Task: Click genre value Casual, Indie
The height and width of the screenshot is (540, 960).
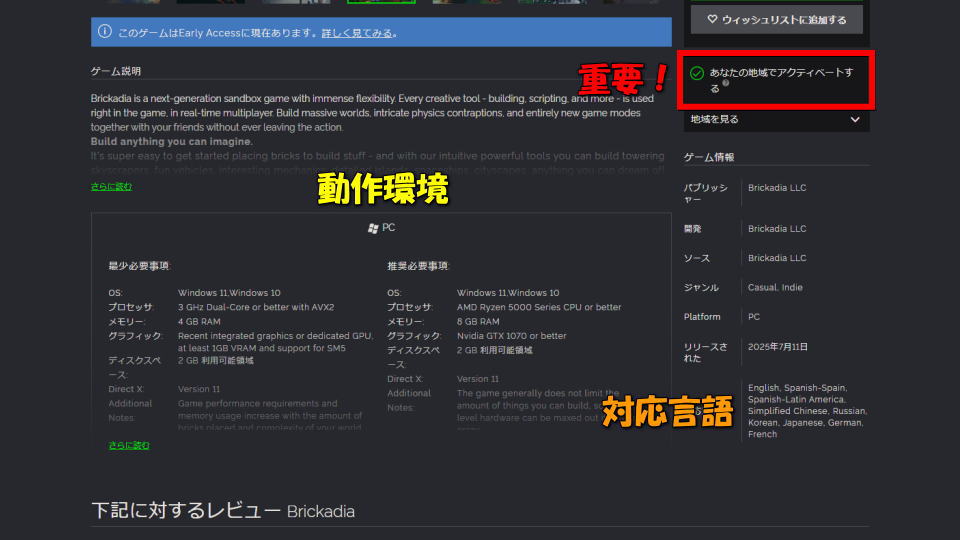Action: (775, 287)
